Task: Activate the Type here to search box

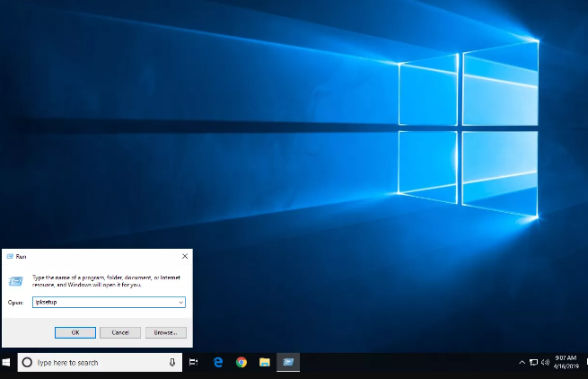Action: 100,363
